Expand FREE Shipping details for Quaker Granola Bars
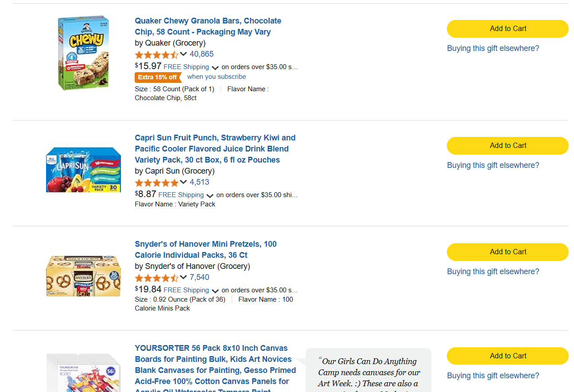Image resolution: width=574 pixels, height=392 pixels. [215, 68]
